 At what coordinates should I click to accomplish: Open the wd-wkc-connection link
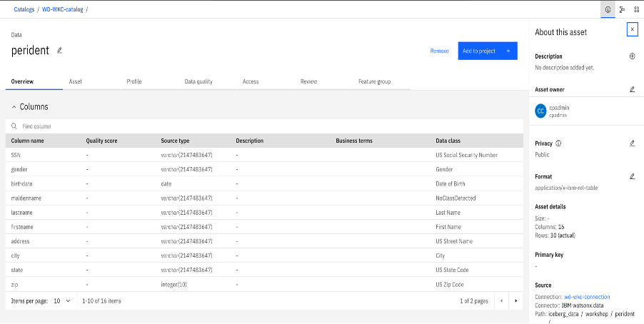587,297
